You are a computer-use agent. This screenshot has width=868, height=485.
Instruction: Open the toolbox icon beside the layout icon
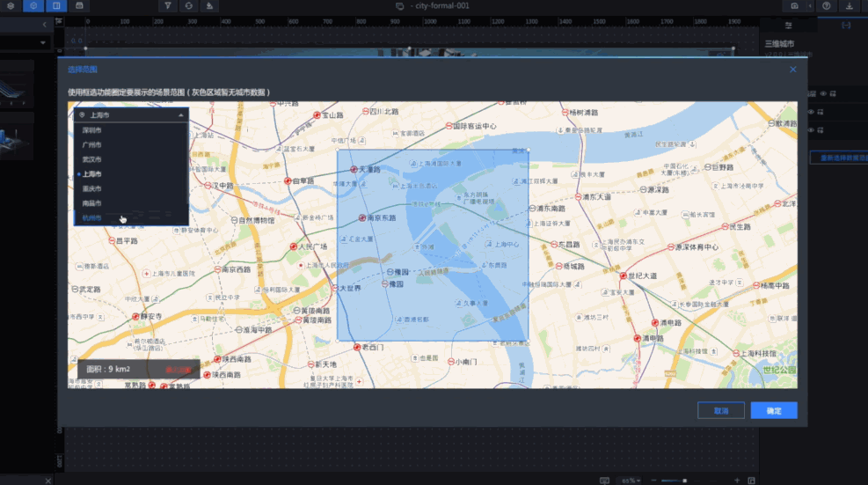[x=79, y=5]
